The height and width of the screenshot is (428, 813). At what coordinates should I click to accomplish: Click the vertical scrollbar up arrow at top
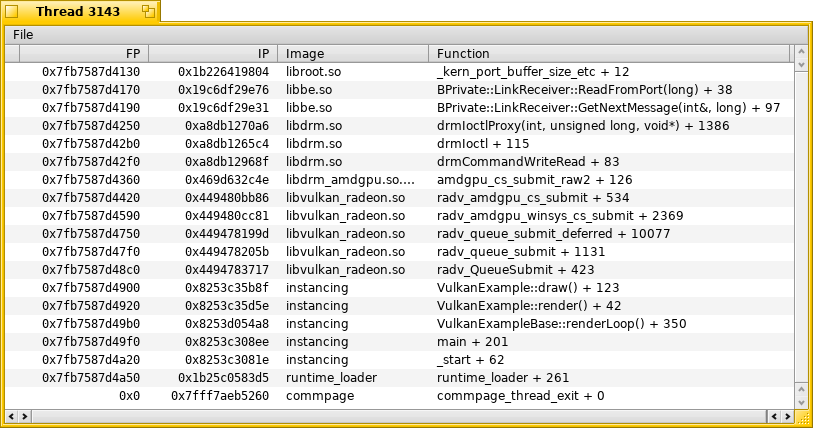801,52
